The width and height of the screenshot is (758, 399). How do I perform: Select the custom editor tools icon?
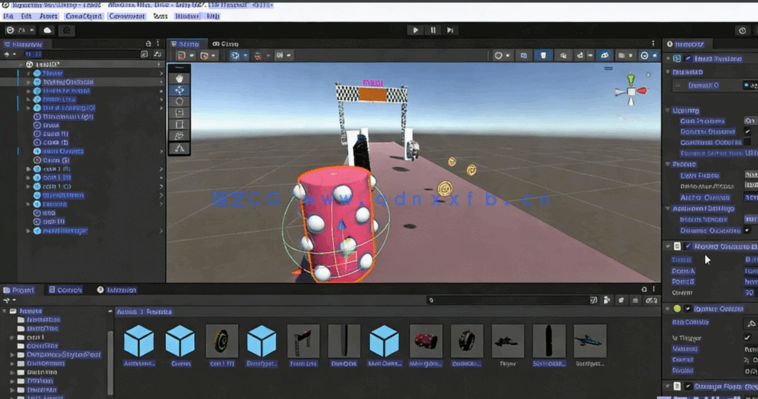(x=179, y=148)
